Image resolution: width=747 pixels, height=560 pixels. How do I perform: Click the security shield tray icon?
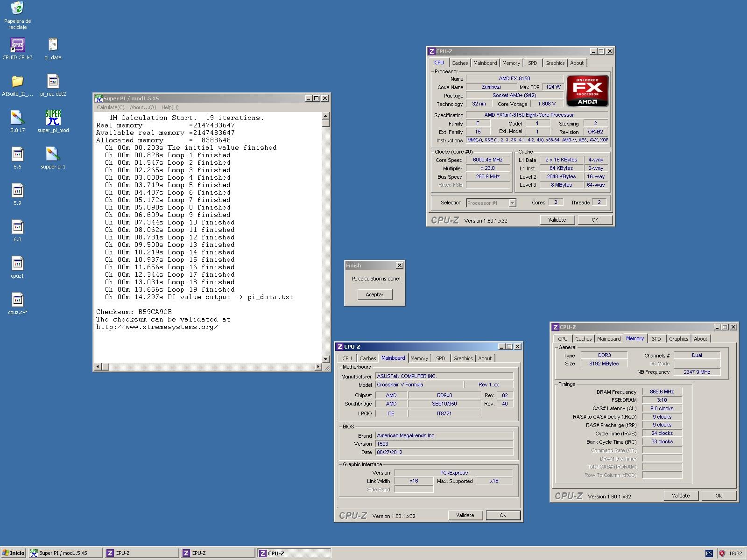pyautogui.click(x=722, y=553)
